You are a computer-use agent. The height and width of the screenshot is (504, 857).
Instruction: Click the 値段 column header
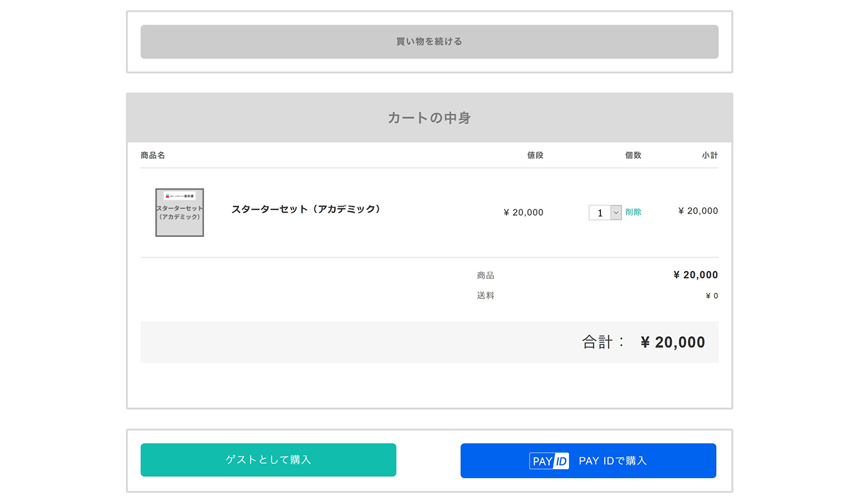coord(535,155)
